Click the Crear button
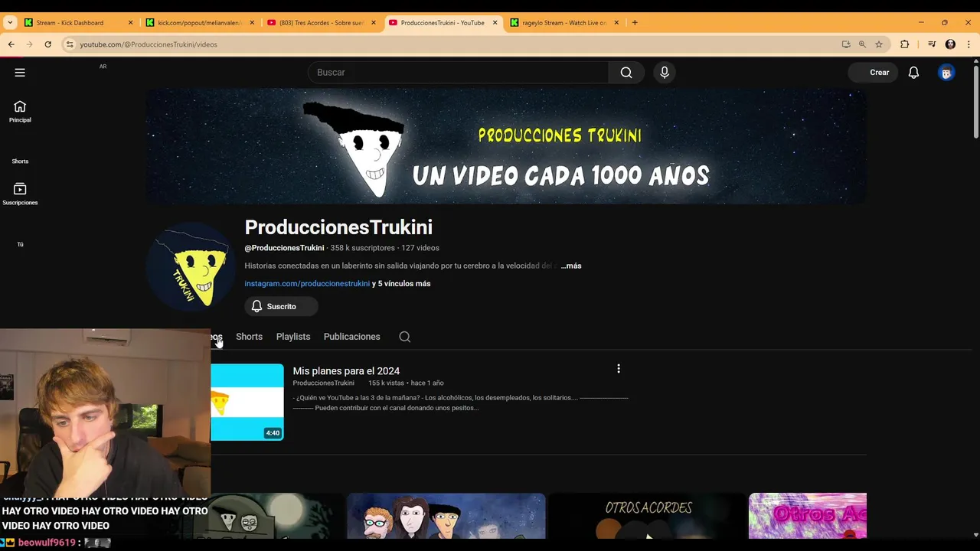Viewport: 980px width, 551px height. pyautogui.click(x=872, y=73)
